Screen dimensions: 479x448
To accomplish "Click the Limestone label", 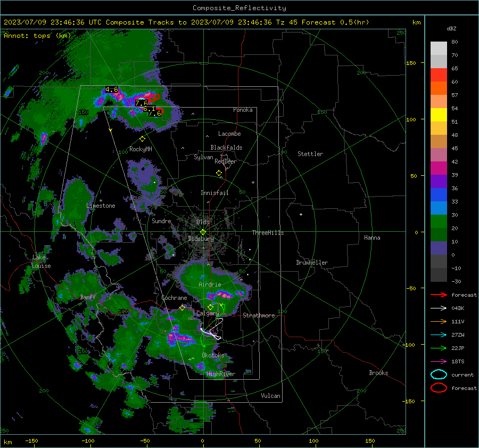I will [101, 206].
